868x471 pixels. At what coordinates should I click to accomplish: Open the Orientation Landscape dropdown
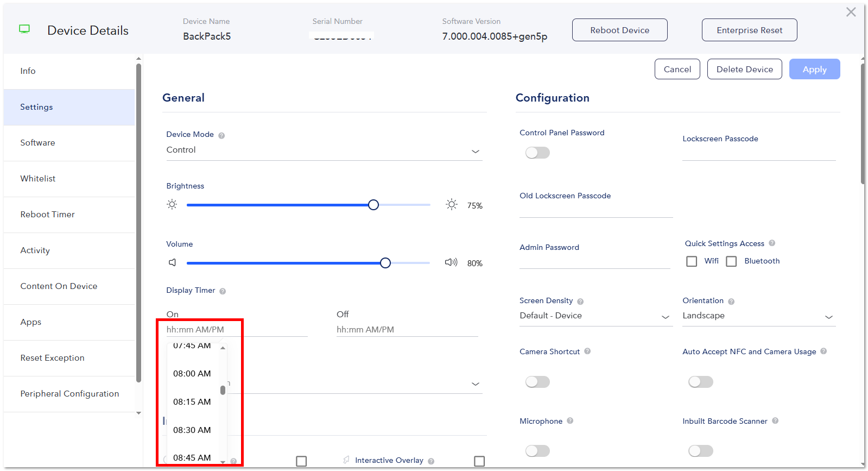point(758,316)
